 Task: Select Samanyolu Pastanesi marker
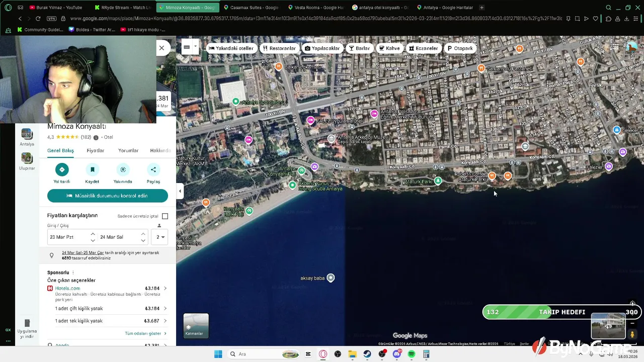(481, 68)
